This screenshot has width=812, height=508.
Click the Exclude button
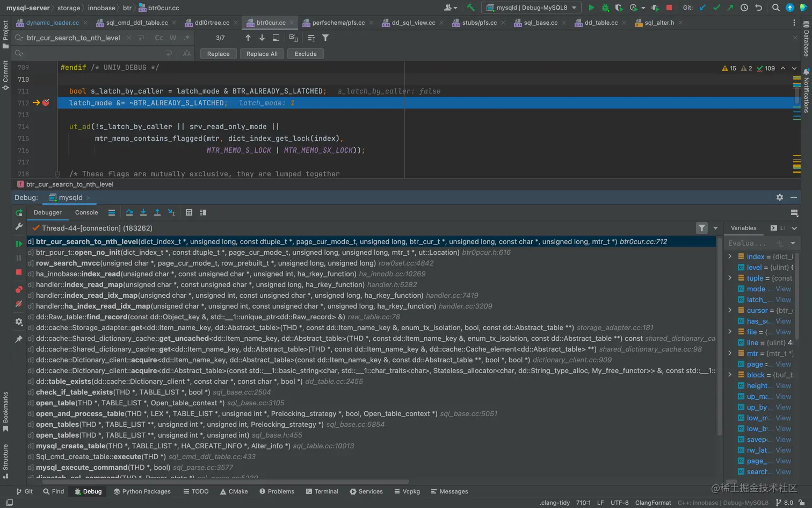pos(306,54)
